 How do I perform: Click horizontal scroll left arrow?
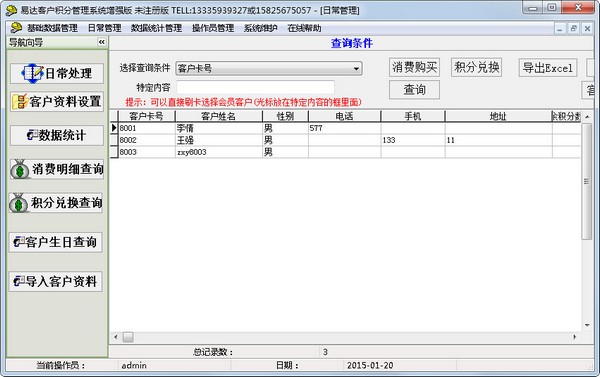coord(116,337)
